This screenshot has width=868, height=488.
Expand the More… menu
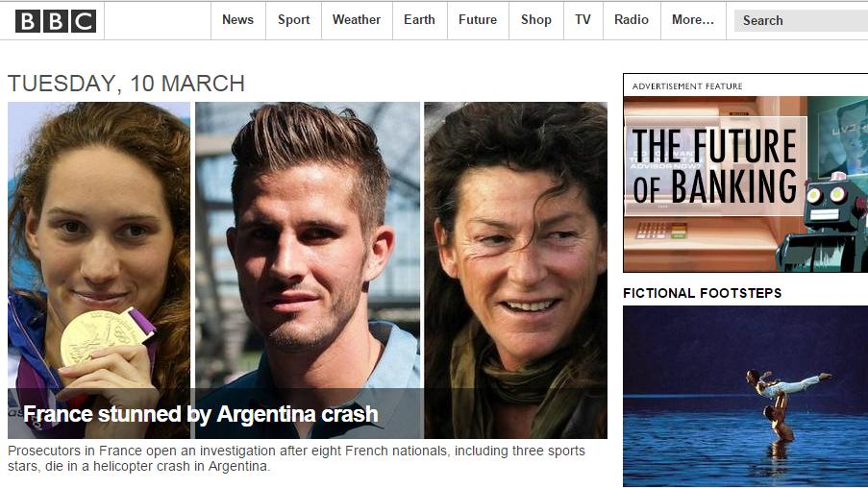693,20
